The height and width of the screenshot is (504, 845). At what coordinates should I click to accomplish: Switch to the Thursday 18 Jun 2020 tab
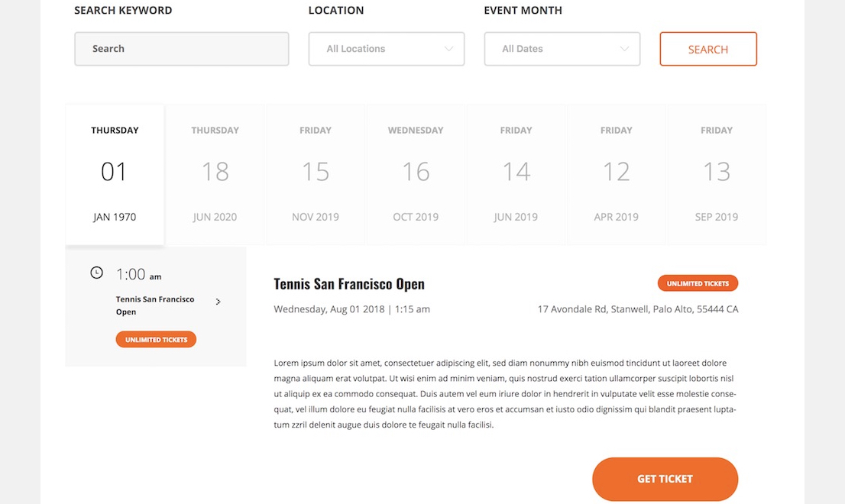pos(215,174)
